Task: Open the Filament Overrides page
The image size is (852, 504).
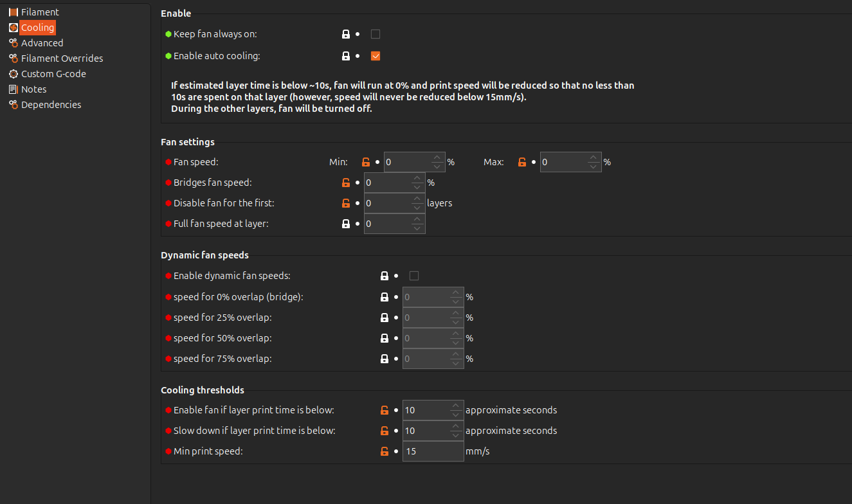Action: (62, 59)
